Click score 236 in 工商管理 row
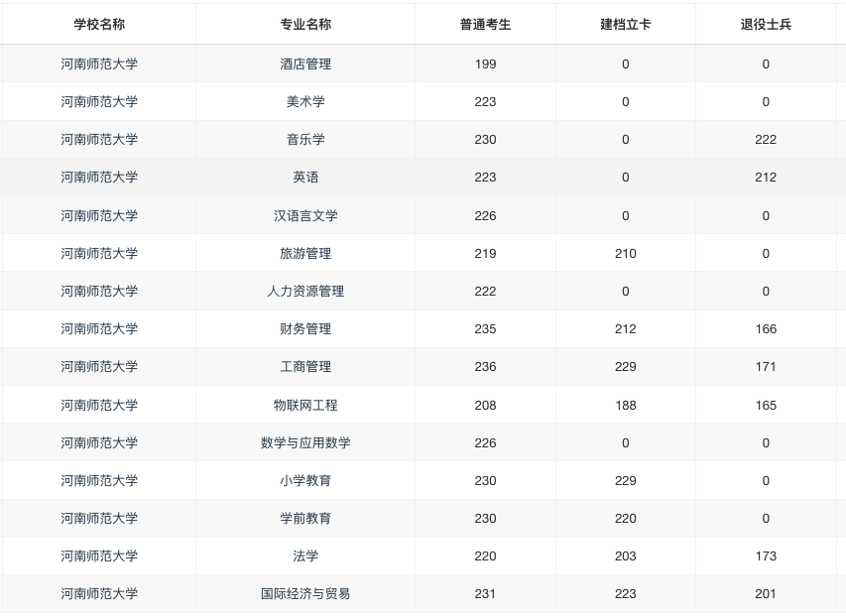Screen dimensions: 846x616 485,367
